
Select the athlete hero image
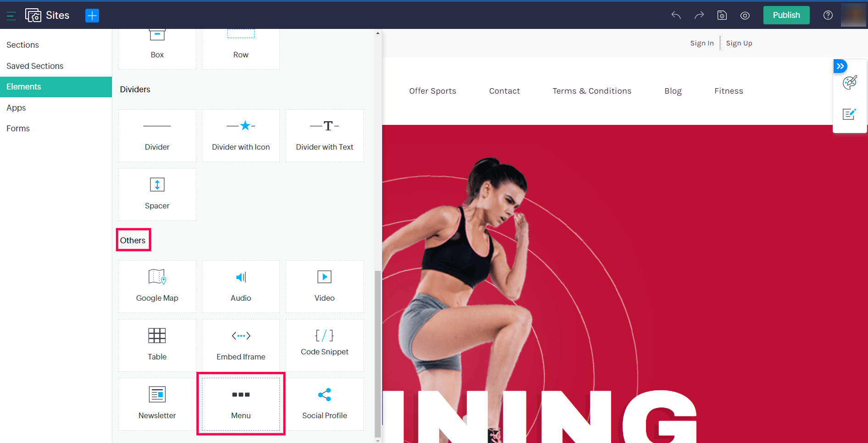(625, 284)
